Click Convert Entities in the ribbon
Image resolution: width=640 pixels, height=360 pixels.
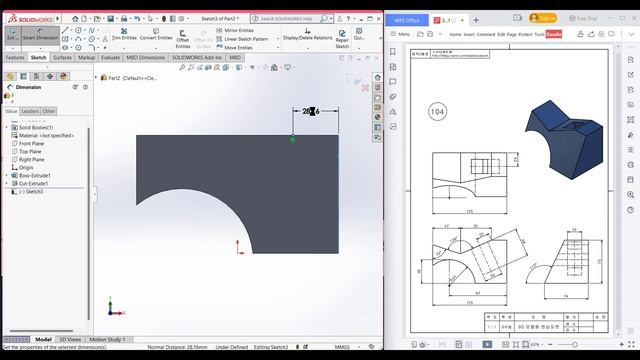coord(156,34)
